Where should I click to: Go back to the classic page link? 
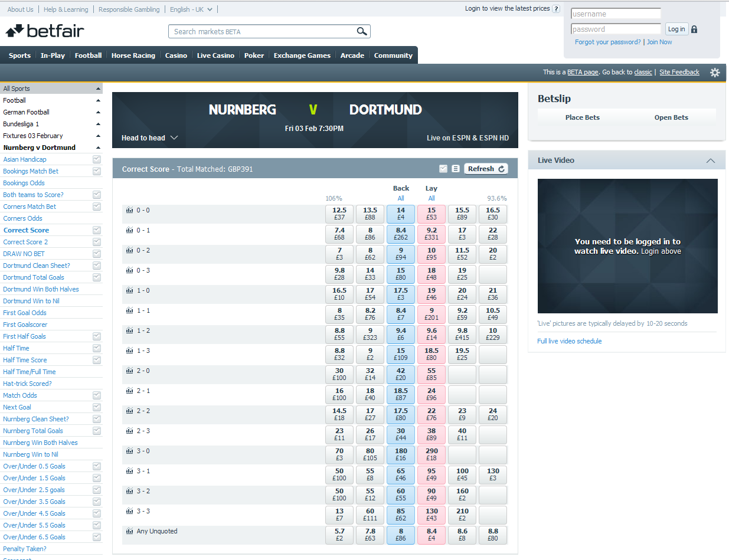(x=643, y=72)
